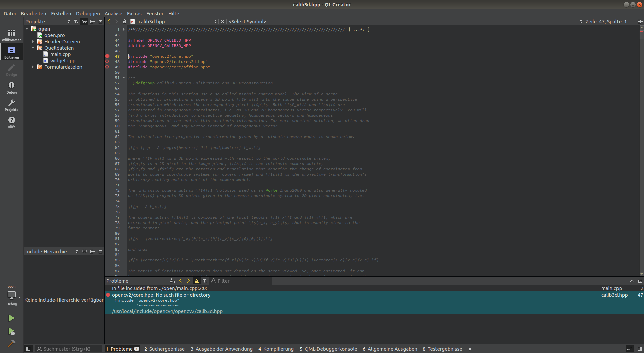This screenshot has height=353, width=644.
Task: Open the Analyse menu
Action: coord(113,14)
